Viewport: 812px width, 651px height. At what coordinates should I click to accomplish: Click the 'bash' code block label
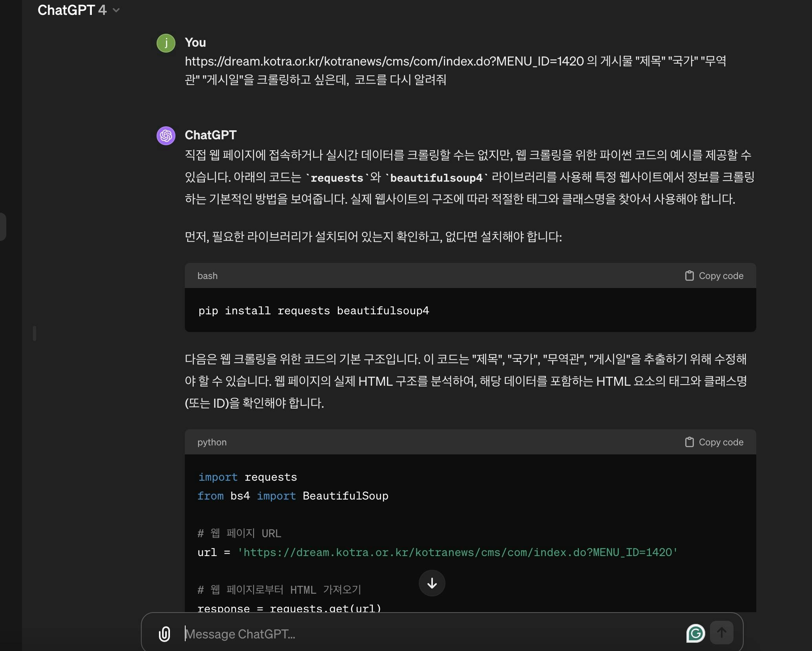coord(207,276)
